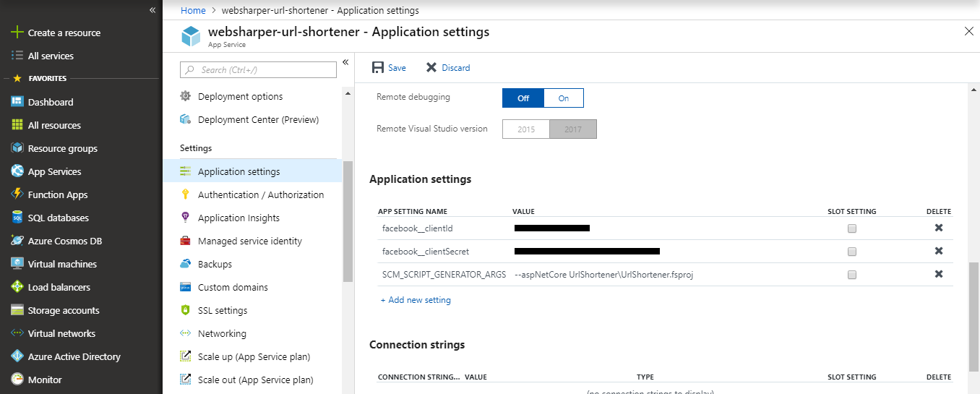Delete the SCM_SCRIPT_GENERATOR_ARGS setting
Screen dimensions: 980x394
939,274
